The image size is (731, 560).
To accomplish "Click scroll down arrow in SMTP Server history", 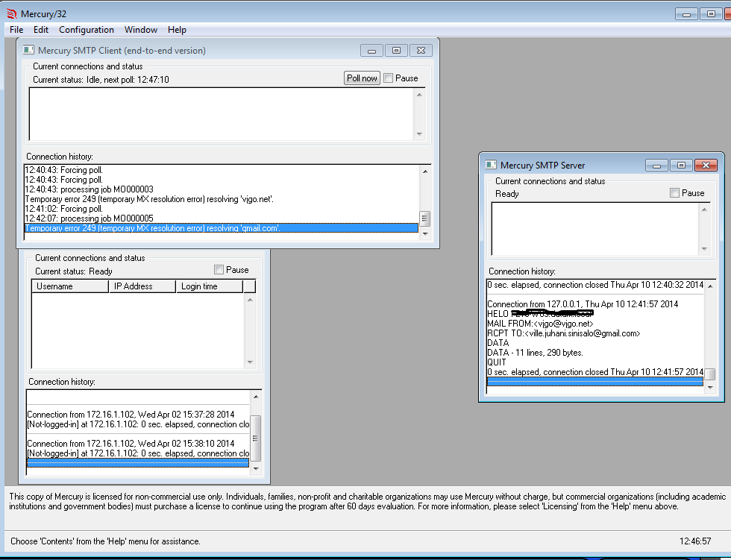I will (710, 387).
